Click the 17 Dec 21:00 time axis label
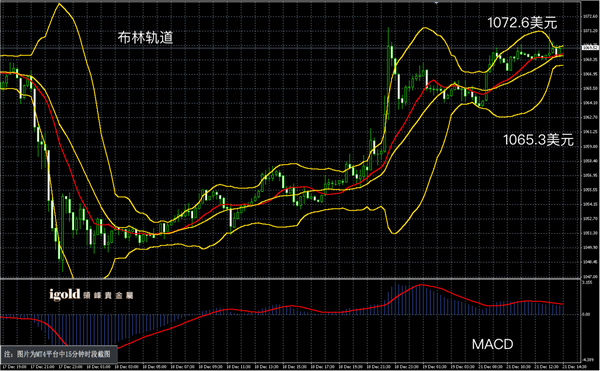Image resolution: width=600 pixels, height=371 pixels. pyautogui.click(x=42, y=367)
